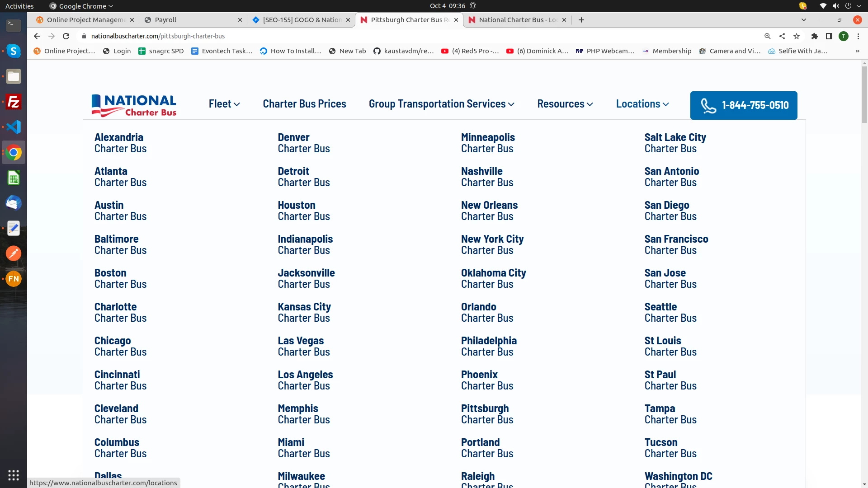
Task: Toggle the Chrome side panel
Action: click(x=829, y=36)
